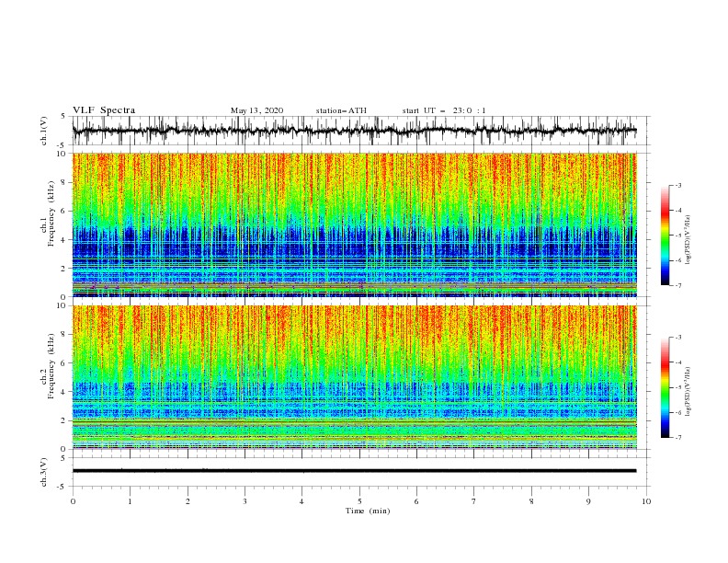Viewport: 728px width, 563px height.
Task: Click the ch.2 PSD color bar
Action: tap(665, 387)
